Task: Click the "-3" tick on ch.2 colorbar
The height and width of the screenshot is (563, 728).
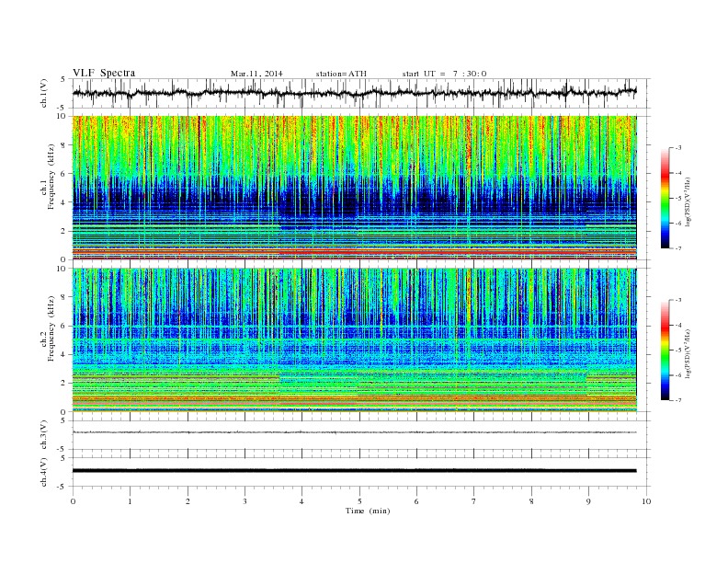Action: [677, 300]
